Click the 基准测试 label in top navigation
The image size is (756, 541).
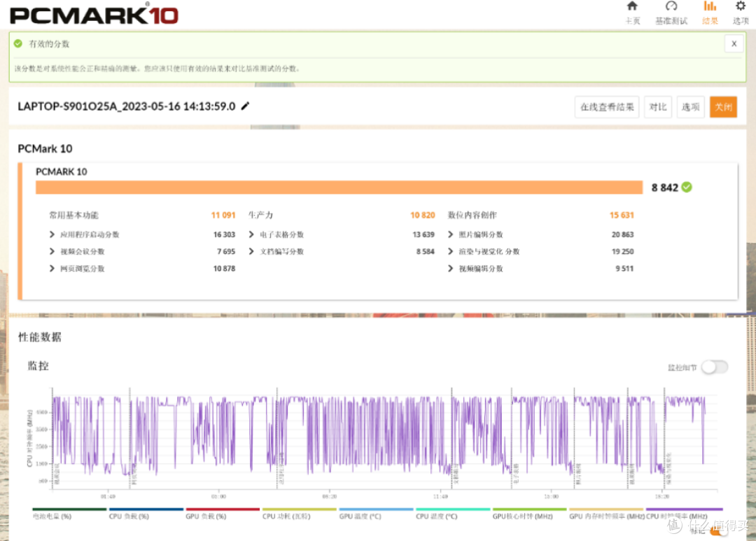tap(671, 21)
